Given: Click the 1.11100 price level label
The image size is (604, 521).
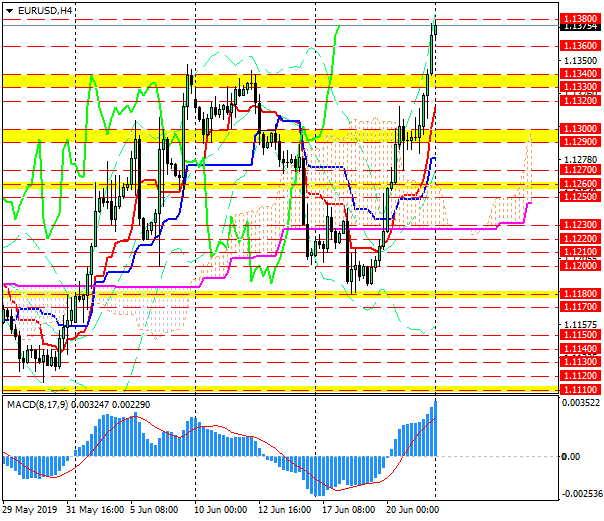Looking at the screenshot, I should (580, 388).
